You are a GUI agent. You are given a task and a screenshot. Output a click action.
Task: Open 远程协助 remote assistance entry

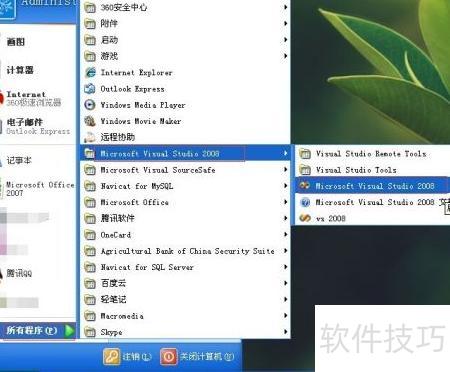pyautogui.click(x=185, y=137)
